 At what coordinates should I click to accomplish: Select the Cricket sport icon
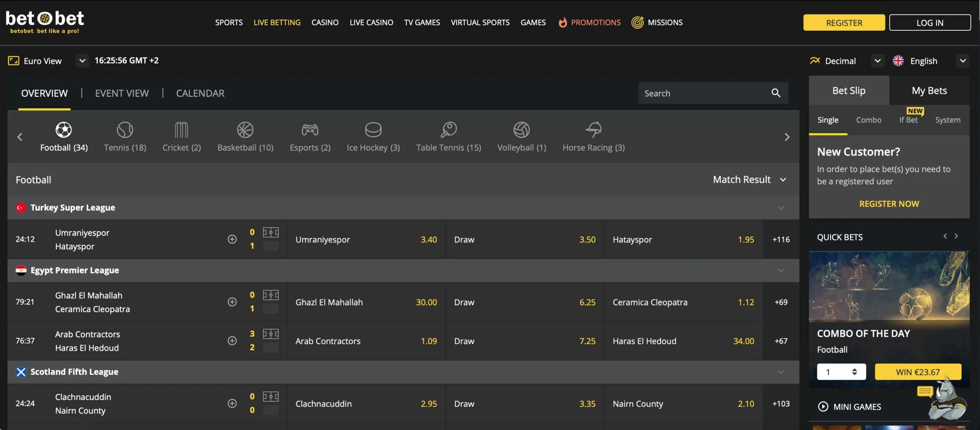181,130
